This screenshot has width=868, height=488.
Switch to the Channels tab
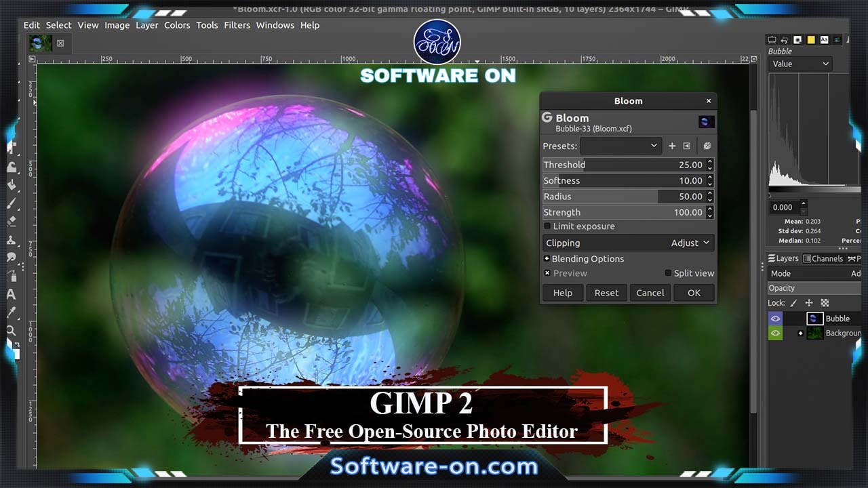tap(823, 258)
